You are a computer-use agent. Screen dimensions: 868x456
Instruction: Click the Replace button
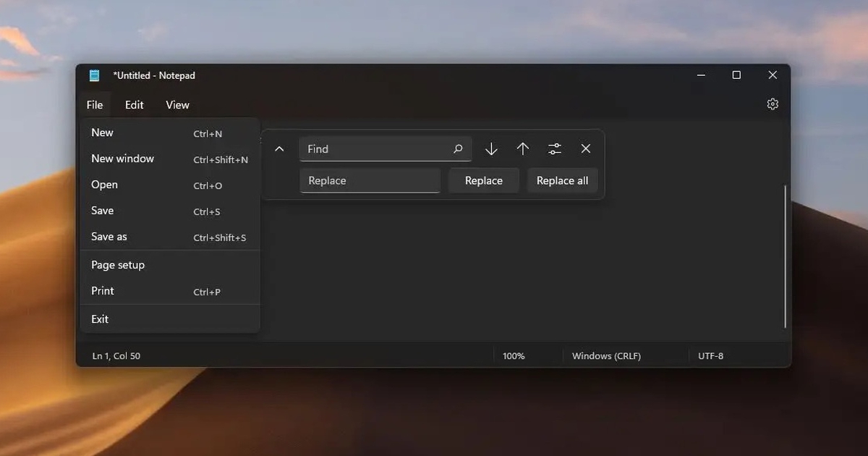pos(484,181)
